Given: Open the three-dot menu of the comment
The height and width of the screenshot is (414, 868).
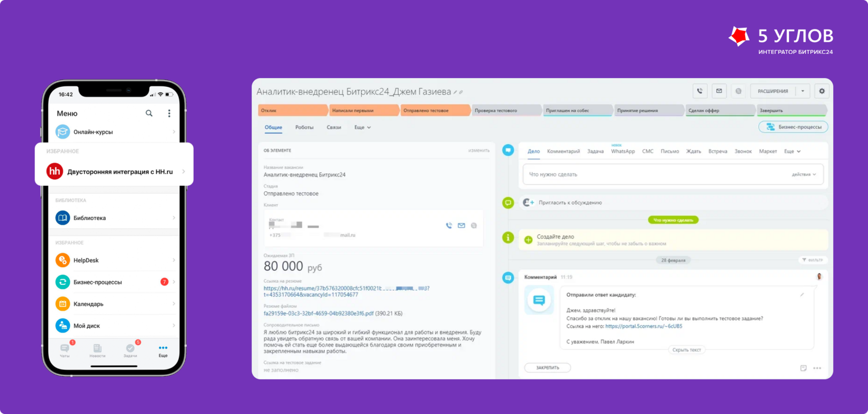Looking at the screenshot, I should pyautogui.click(x=817, y=368).
